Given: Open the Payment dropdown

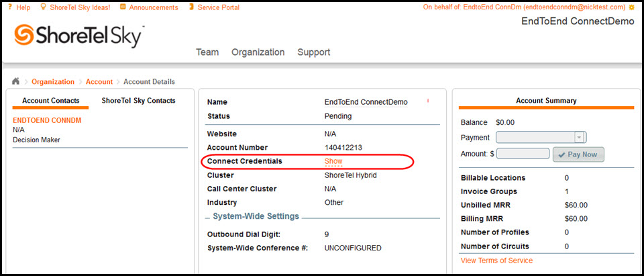Looking at the screenshot, I should coord(541,138).
